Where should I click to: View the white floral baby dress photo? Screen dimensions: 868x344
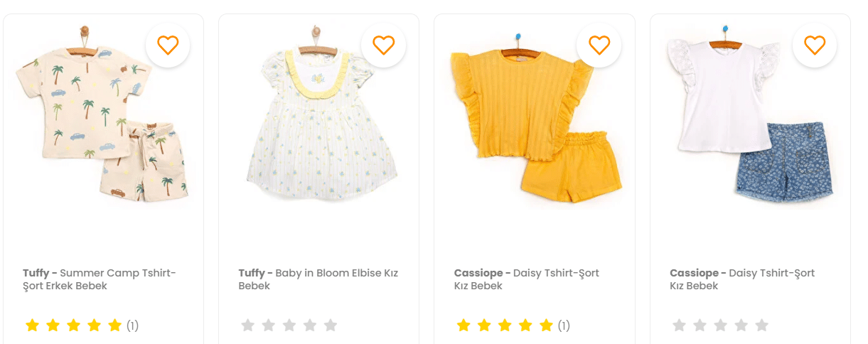tap(318, 114)
